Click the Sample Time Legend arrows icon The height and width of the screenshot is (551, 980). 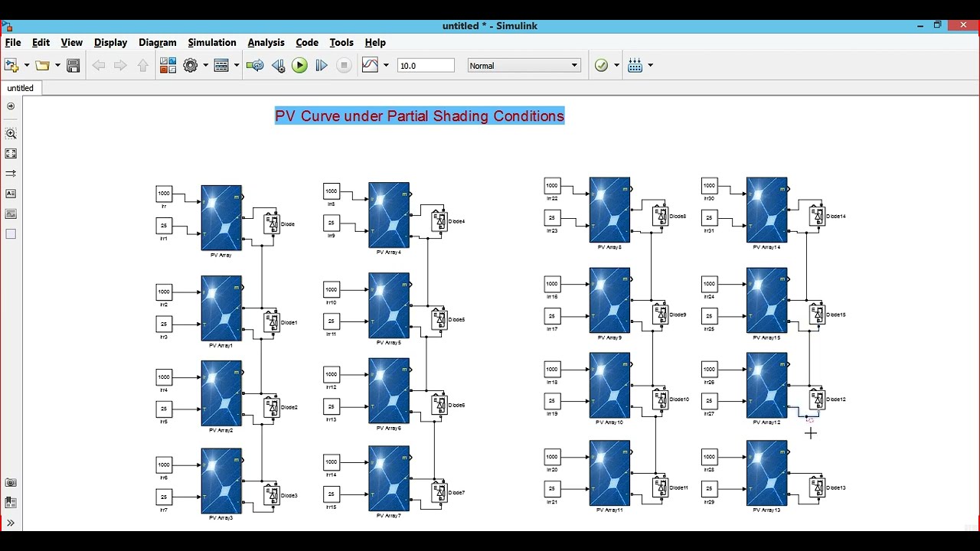point(11,174)
